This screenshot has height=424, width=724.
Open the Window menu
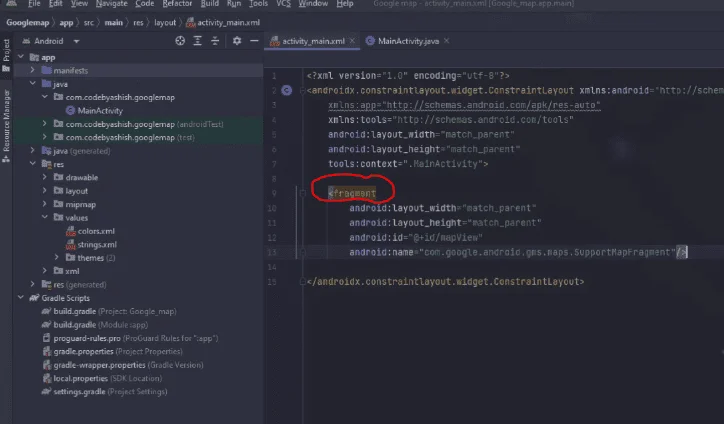[x=313, y=4]
